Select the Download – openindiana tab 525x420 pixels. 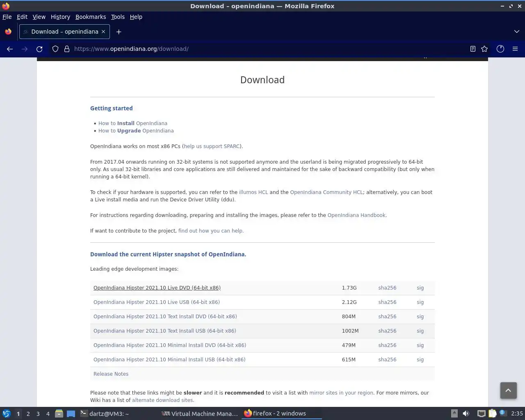64,32
